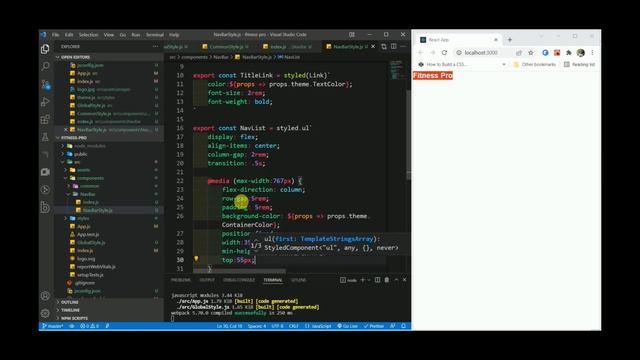Open the Testing flask icon view

click(x=45, y=137)
